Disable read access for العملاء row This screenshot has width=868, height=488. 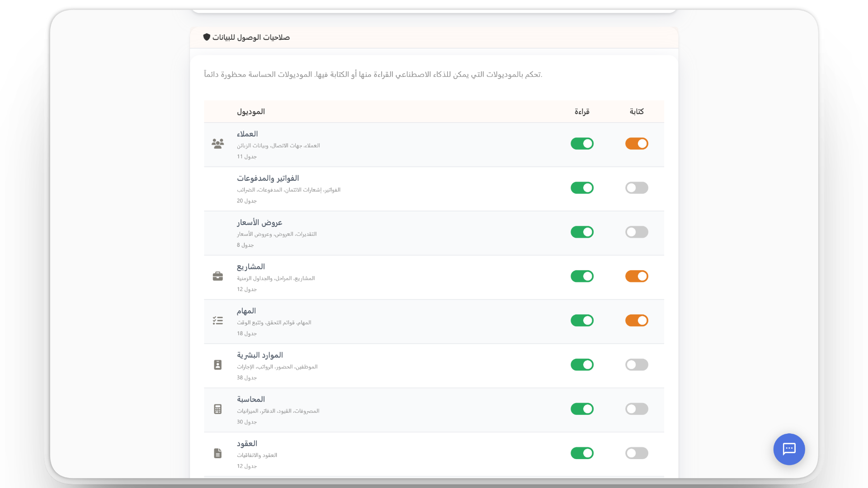(582, 144)
